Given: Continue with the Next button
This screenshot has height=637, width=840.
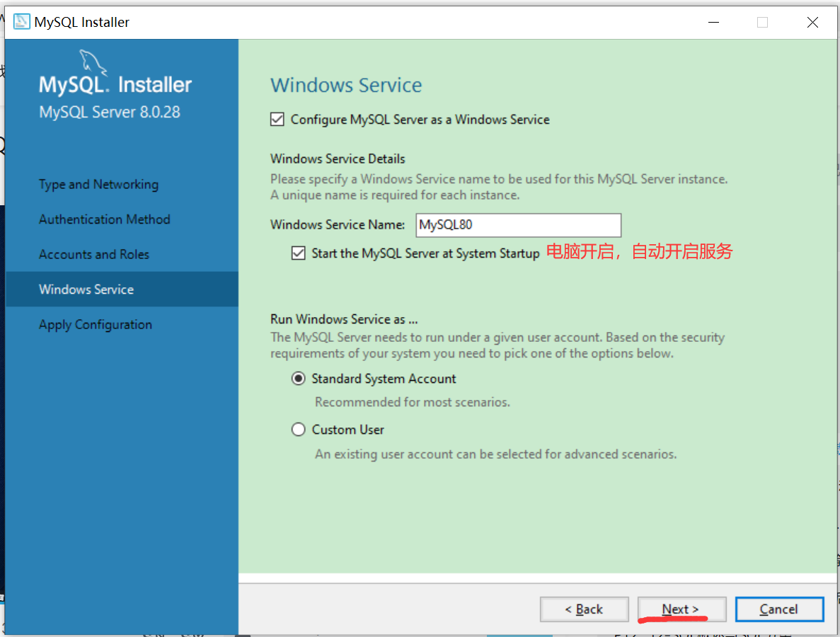Looking at the screenshot, I should (x=681, y=609).
